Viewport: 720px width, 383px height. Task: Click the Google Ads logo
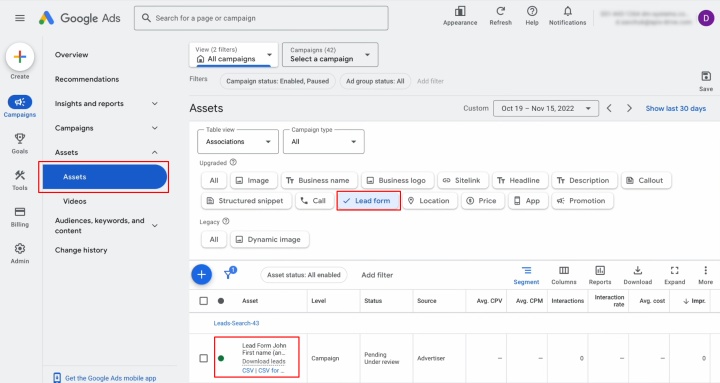pos(79,18)
